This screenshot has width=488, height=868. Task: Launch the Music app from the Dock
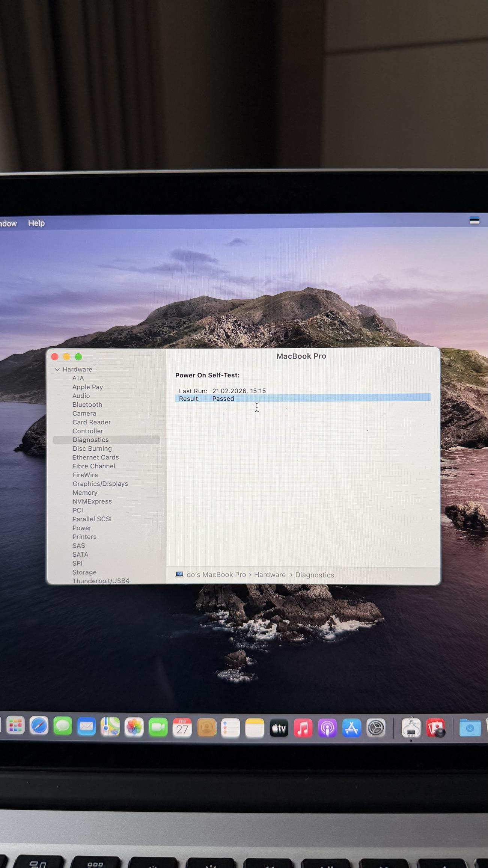tap(303, 728)
